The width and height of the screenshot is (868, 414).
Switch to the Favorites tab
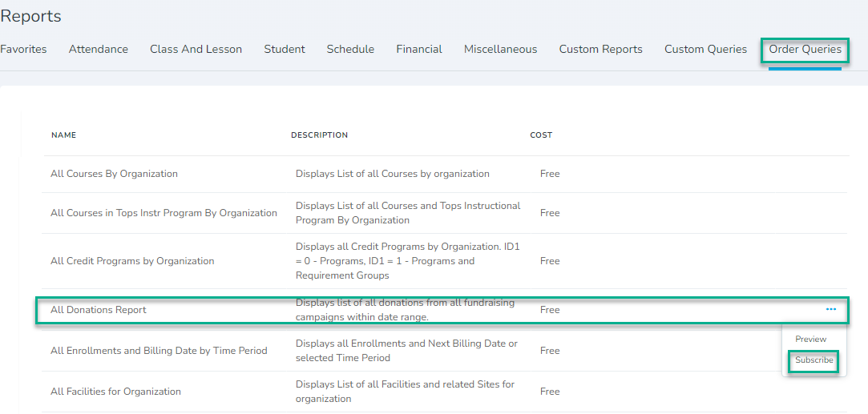coord(23,49)
